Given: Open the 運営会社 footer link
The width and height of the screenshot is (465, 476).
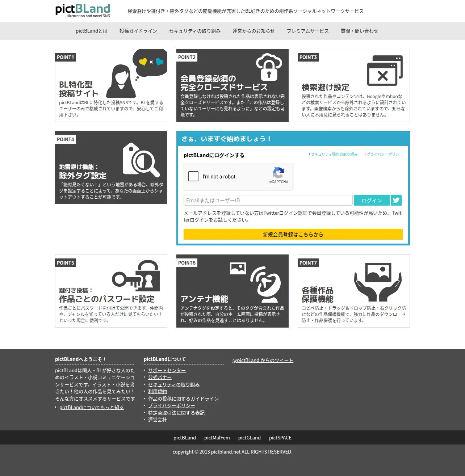Looking at the screenshot, I should tap(158, 420).
